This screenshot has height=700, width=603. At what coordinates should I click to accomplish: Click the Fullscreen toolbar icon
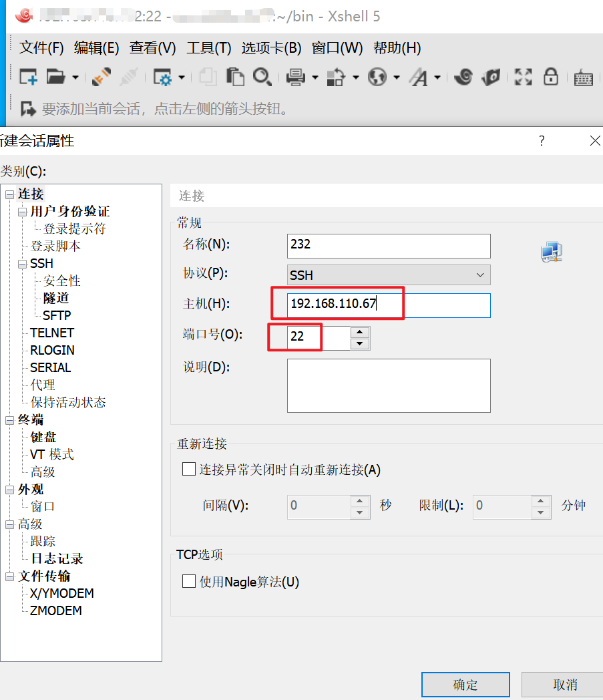coord(523,77)
